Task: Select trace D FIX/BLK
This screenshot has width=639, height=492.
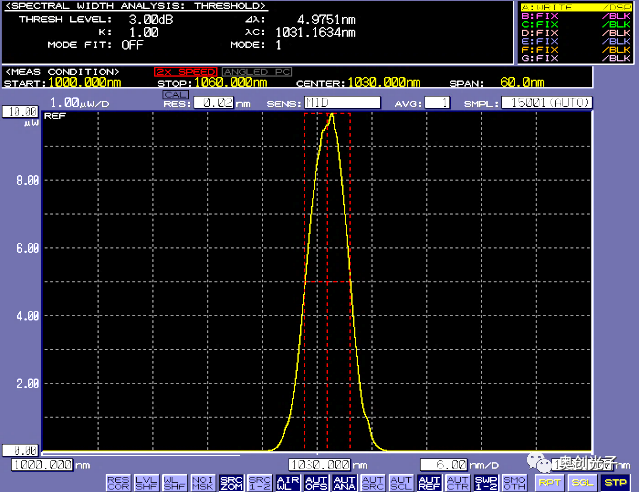Action: coord(576,33)
